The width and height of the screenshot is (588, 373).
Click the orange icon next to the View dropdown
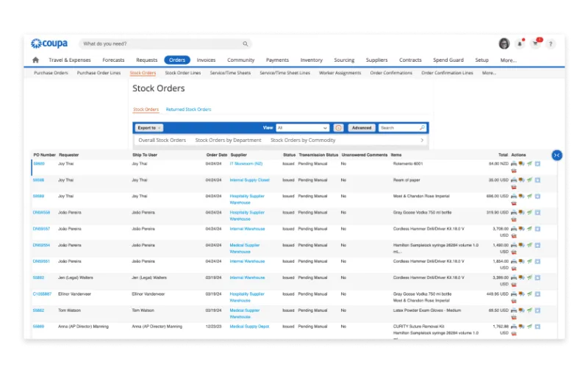coord(338,128)
